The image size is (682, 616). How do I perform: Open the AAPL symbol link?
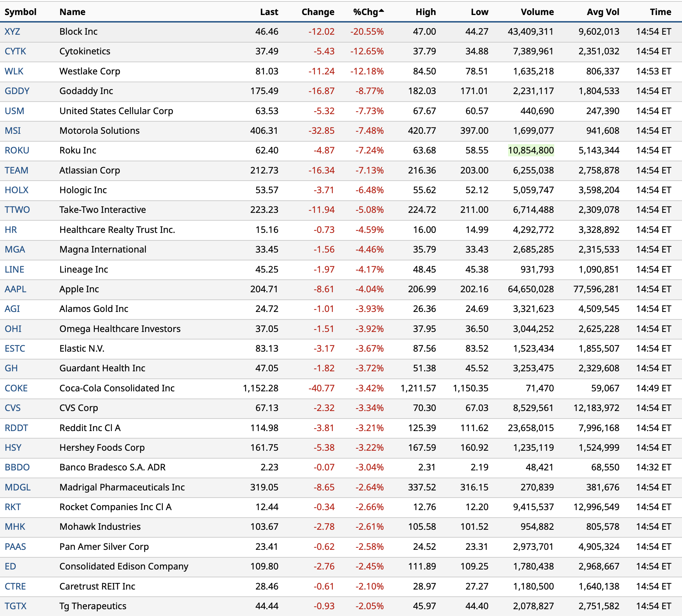15,289
